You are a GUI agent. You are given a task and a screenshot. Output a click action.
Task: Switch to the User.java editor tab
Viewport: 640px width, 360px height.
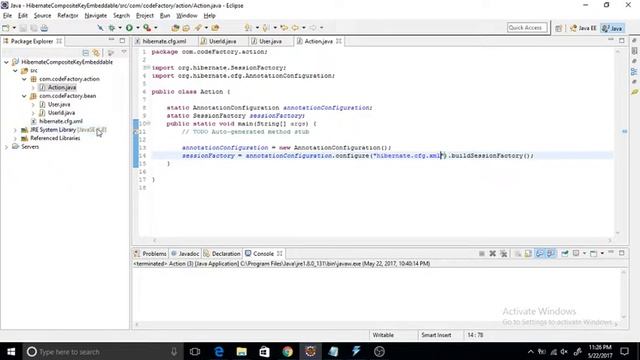coord(270,41)
